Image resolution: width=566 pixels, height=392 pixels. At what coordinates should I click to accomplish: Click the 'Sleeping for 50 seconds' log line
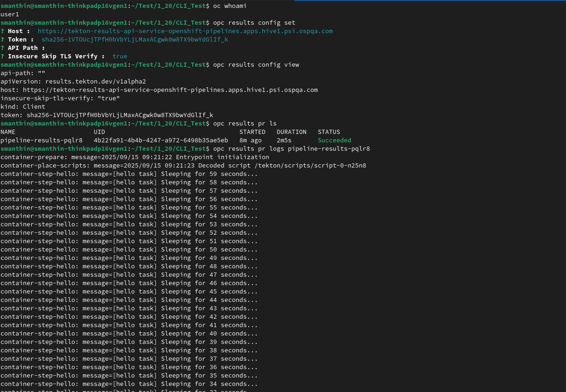click(129, 250)
